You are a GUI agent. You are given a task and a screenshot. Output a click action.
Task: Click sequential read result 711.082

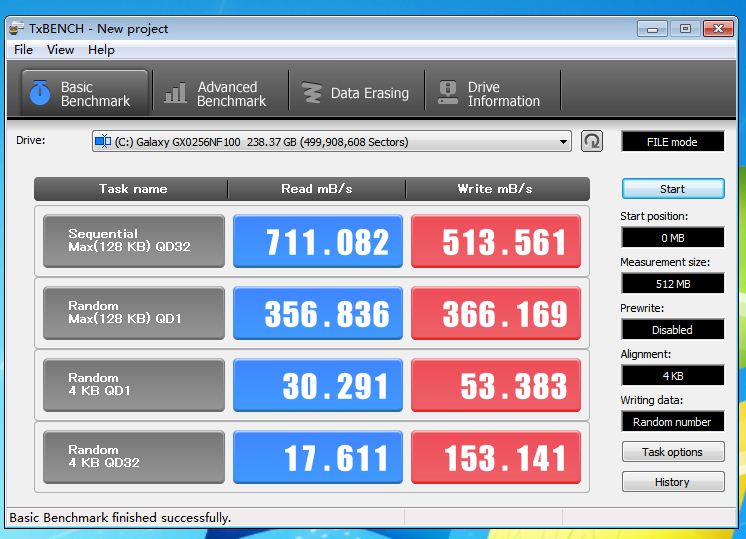click(x=318, y=241)
